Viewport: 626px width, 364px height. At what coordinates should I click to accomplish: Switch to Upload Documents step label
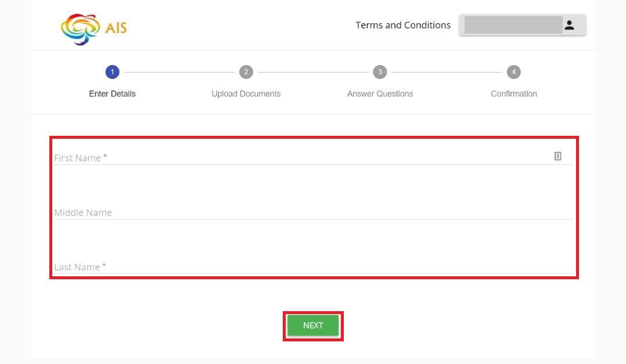[x=246, y=94]
